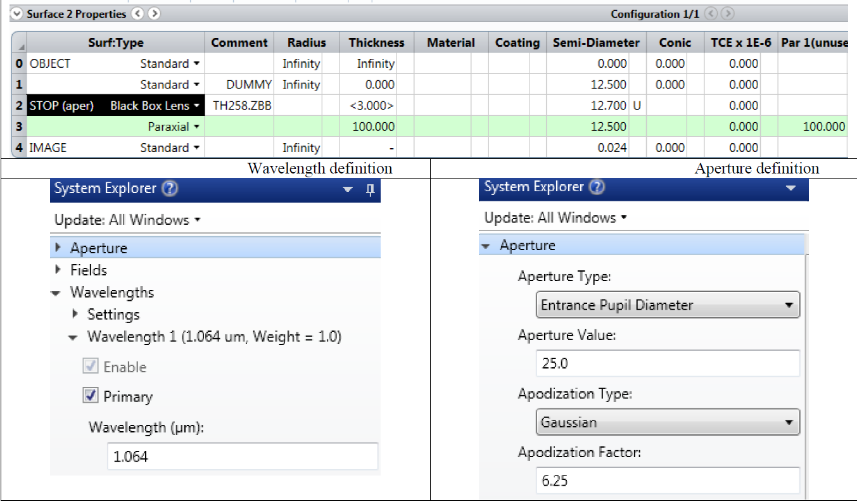
Task: Click the Aperture Value input field
Action: tap(668, 363)
